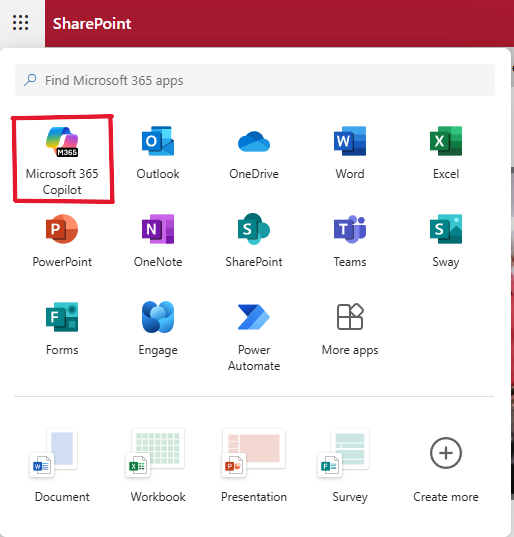Viewport: 514px width, 537px height.
Task: Click the "Power Automate" label text
Action: [x=254, y=358]
